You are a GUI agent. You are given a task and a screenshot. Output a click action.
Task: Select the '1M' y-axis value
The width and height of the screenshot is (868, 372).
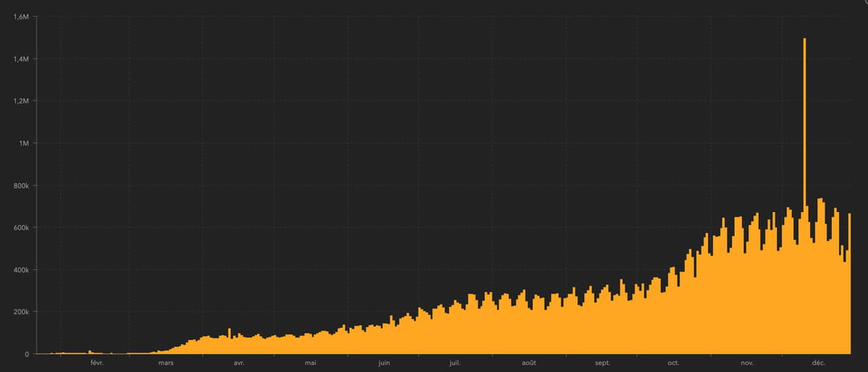[25, 144]
